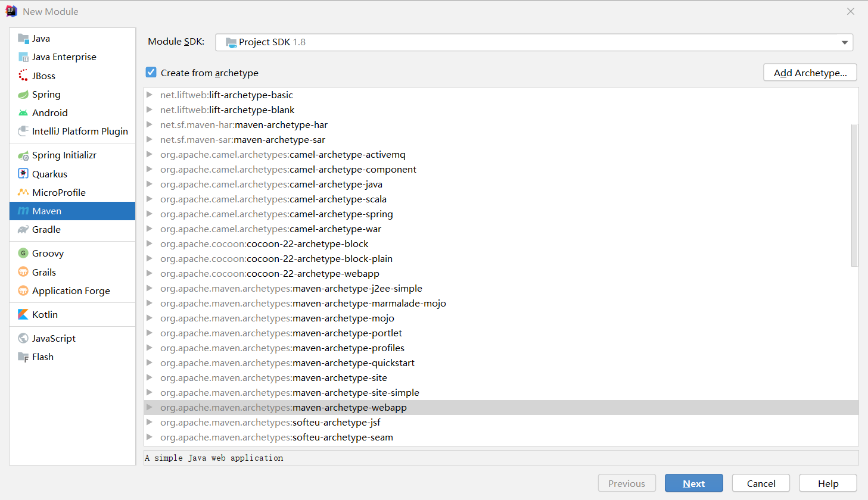Expand the maven-archetype-quickstart node
This screenshot has height=500, width=868.
click(x=150, y=362)
